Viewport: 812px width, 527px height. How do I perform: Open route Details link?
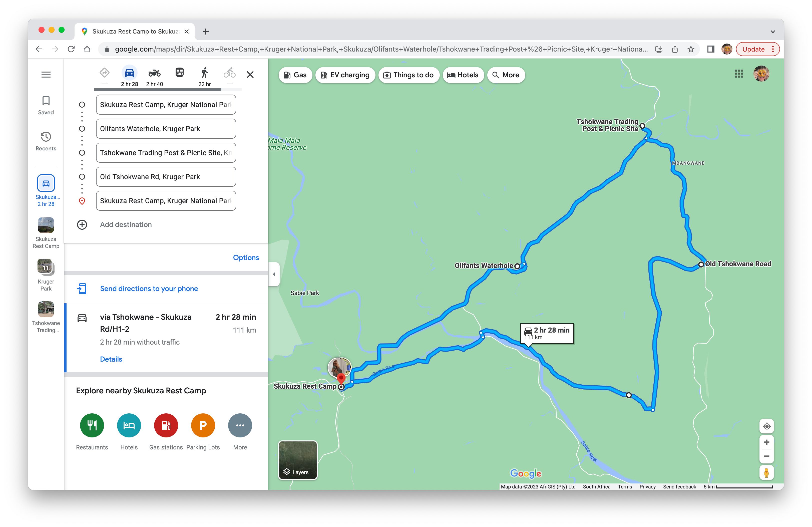click(x=111, y=359)
